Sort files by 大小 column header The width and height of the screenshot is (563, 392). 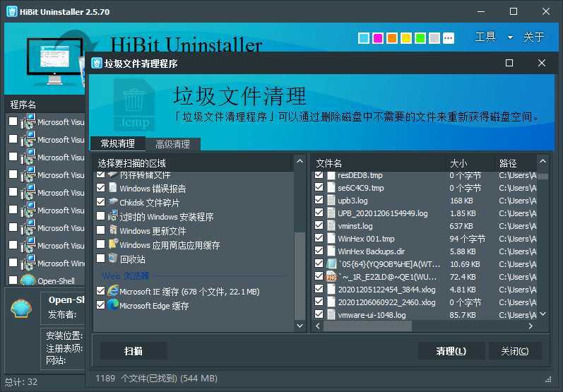[x=470, y=163]
